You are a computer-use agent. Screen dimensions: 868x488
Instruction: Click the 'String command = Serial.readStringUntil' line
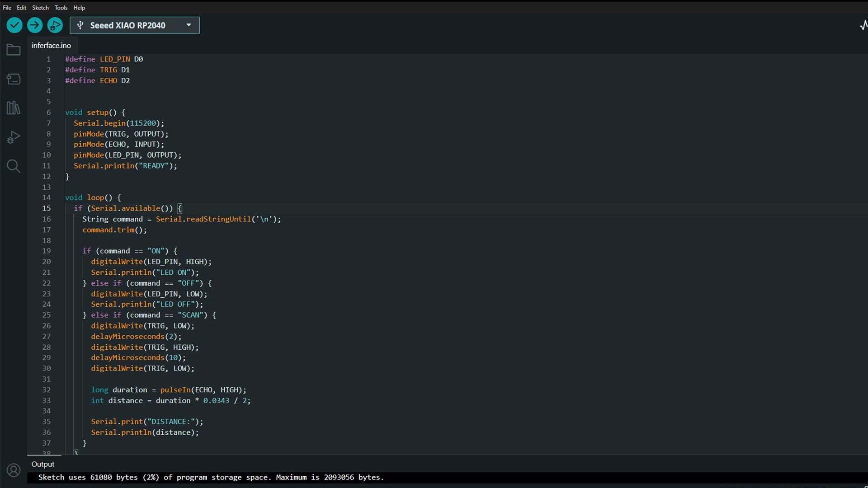(x=182, y=219)
